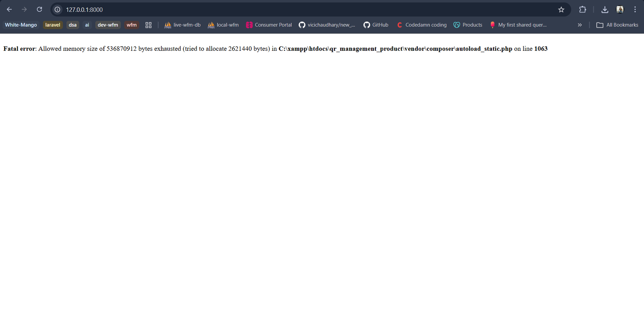Screen dimensions: 644x324
Task: Open Codedamn coding bookmark
Action: [x=421, y=25]
